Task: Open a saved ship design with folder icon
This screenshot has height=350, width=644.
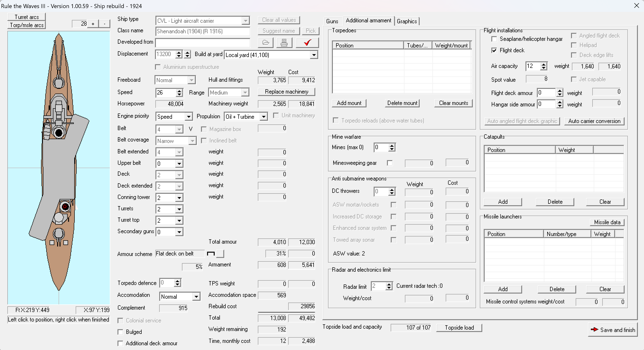Action: coord(265,43)
